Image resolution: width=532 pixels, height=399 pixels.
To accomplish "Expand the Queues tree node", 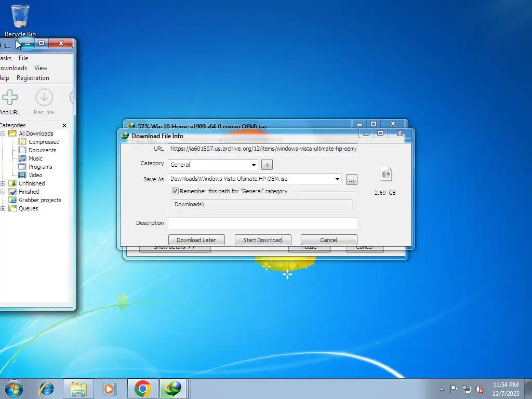I will (3, 209).
